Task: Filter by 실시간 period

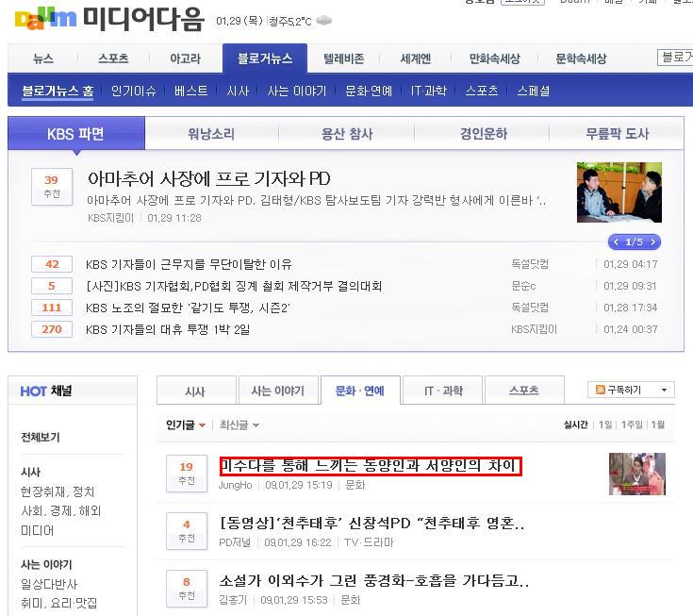Action: coord(575,425)
